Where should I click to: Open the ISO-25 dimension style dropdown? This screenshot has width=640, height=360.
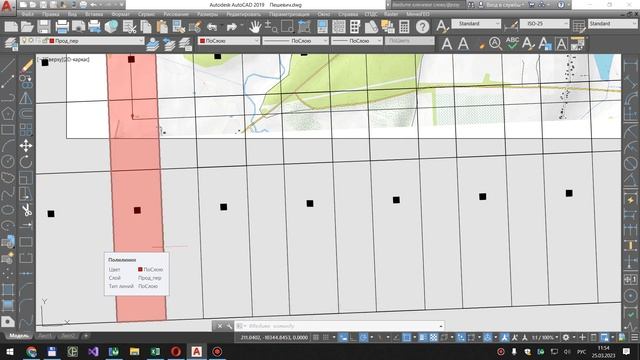[544, 24]
